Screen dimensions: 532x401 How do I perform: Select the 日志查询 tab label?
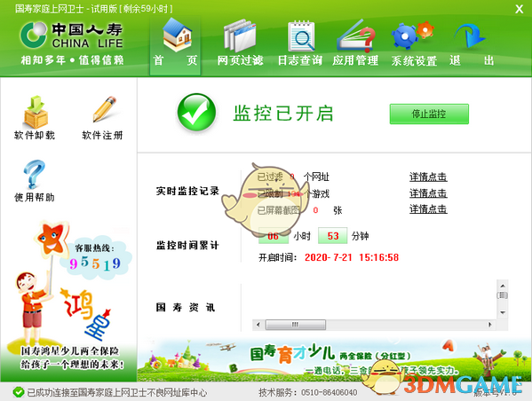[x=300, y=60]
